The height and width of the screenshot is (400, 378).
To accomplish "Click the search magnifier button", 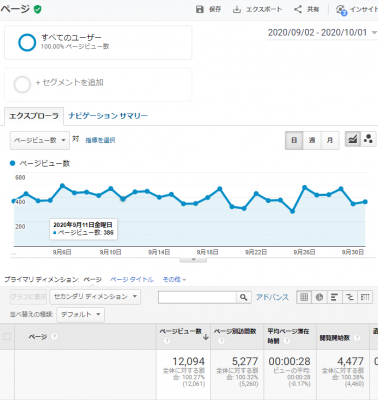I will point(244,297).
